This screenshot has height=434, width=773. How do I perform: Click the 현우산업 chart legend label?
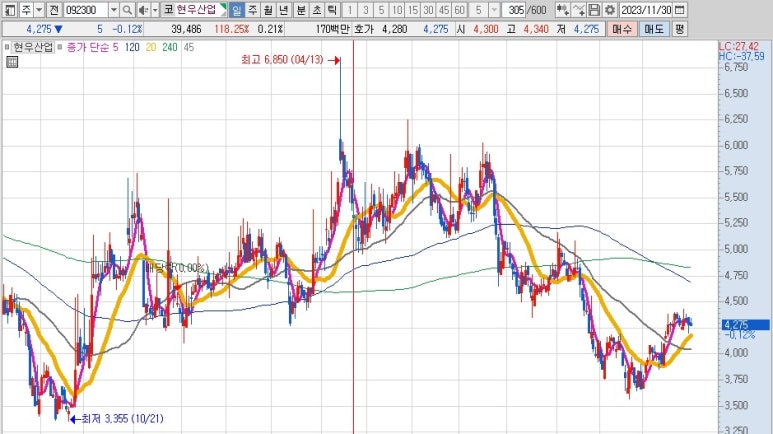[33, 47]
